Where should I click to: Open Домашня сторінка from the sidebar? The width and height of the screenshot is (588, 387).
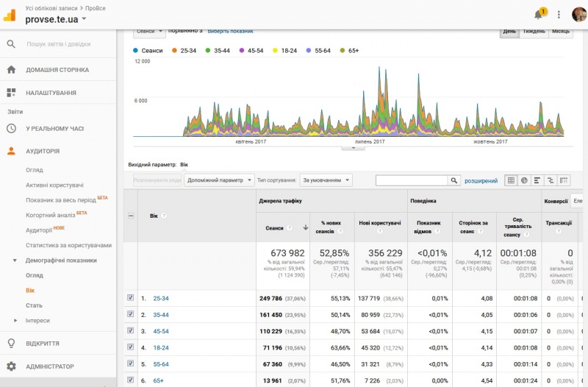(x=57, y=70)
